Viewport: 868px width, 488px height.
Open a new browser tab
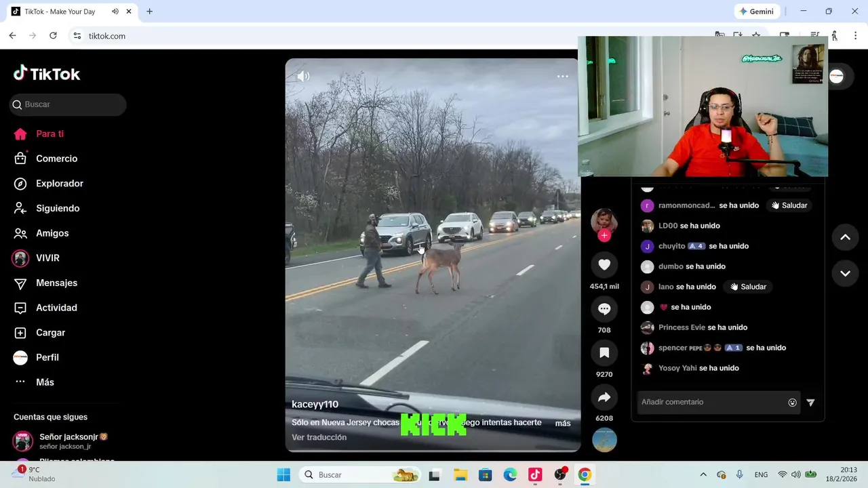(149, 12)
